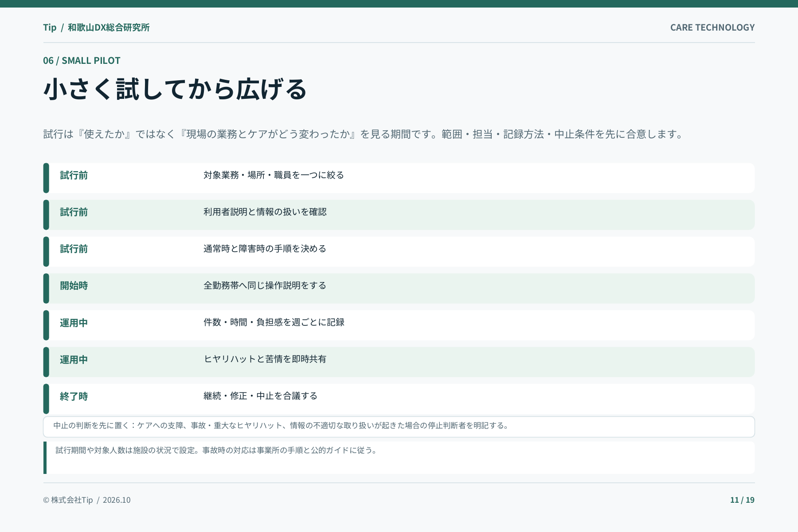The image size is (798, 532).
Task: Select the intro paragraph starting 試行は『使えたか』
Action: pyautogui.click(x=364, y=134)
